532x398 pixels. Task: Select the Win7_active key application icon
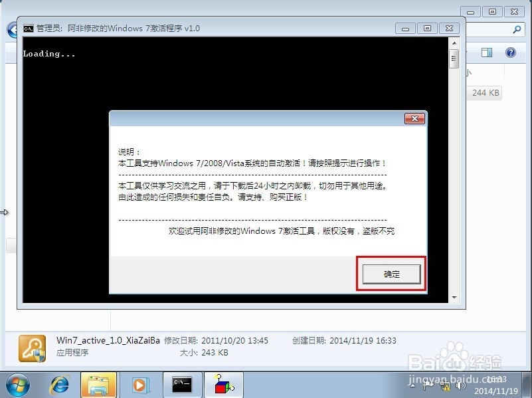click(x=33, y=348)
